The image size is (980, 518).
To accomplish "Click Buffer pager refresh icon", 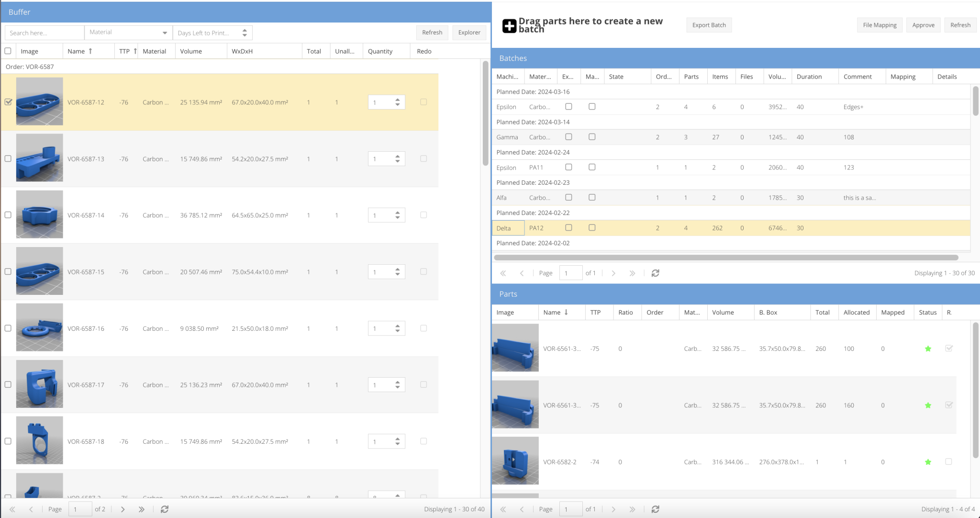I will click(x=165, y=509).
